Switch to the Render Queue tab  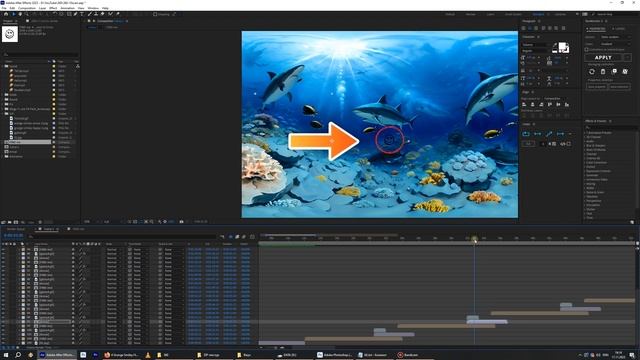[16, 229]
